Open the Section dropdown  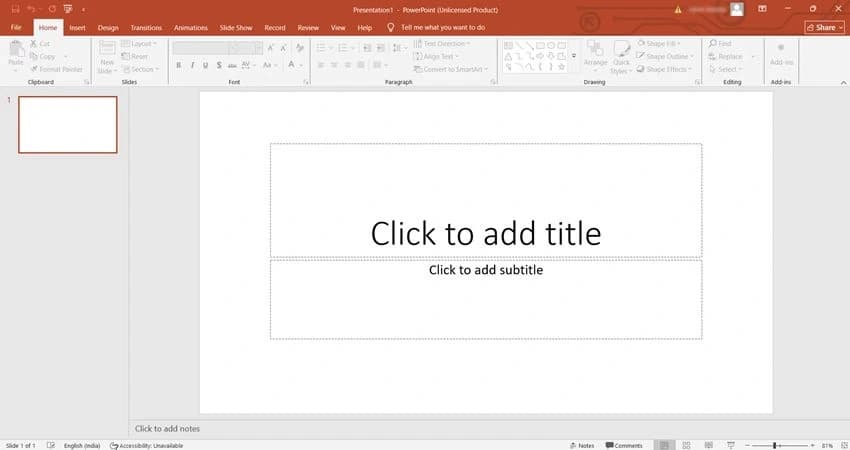pyautogui.click(x=140, y=69)
